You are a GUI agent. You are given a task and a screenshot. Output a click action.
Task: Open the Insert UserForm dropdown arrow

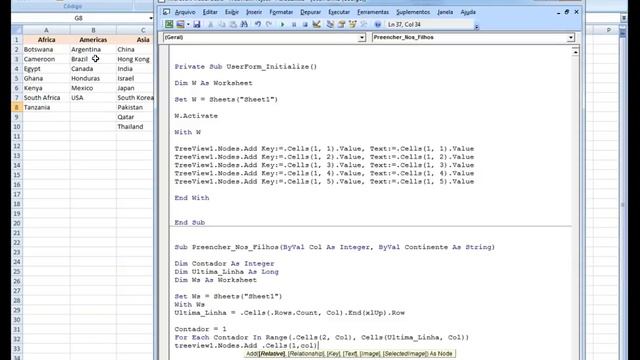point(188,24)
